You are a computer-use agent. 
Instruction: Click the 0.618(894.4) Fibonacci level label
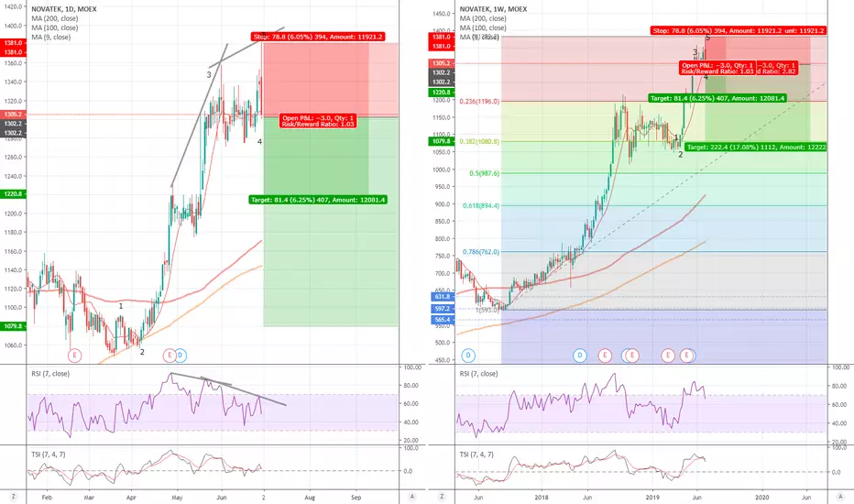[481, 206]
